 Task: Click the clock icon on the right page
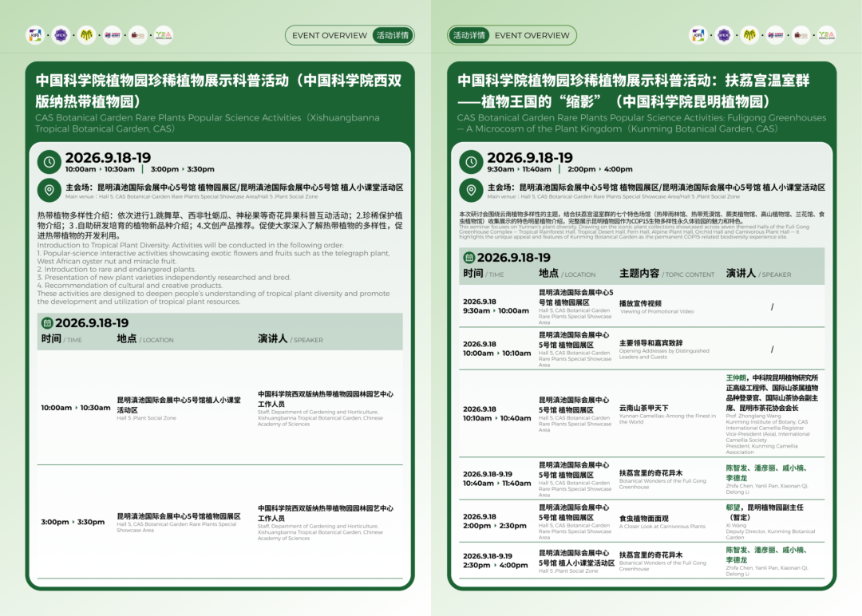point(471,162)
